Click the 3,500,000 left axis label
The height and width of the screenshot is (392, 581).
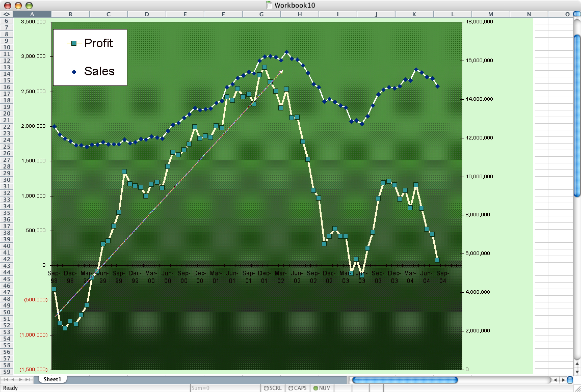(x=33, y=22)
